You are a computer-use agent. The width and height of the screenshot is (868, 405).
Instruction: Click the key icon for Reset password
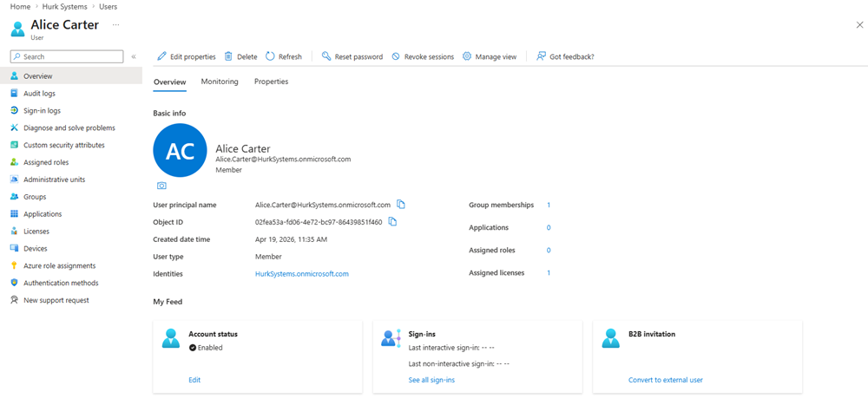pyautogui.click(x=326, y=56)
